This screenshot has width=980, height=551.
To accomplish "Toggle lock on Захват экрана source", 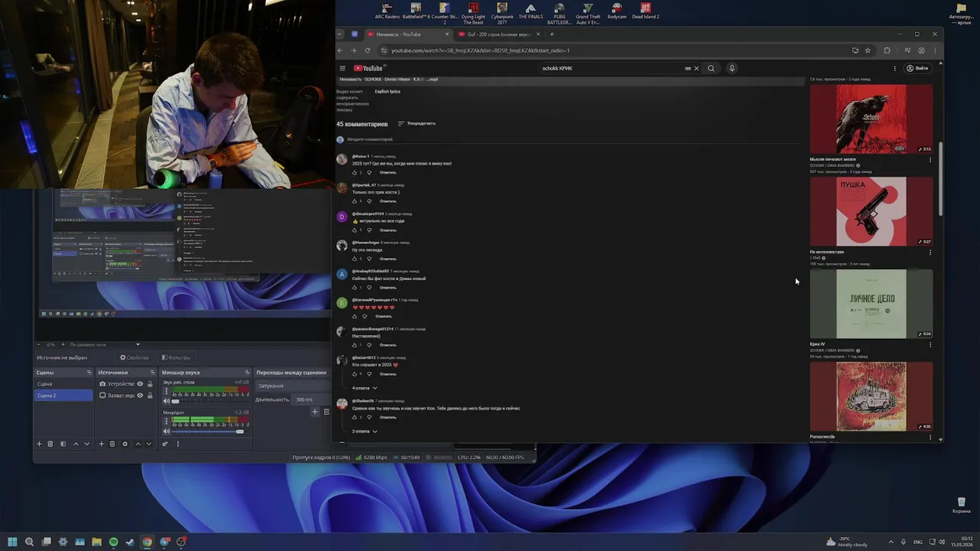I will (x=150, y=396).
